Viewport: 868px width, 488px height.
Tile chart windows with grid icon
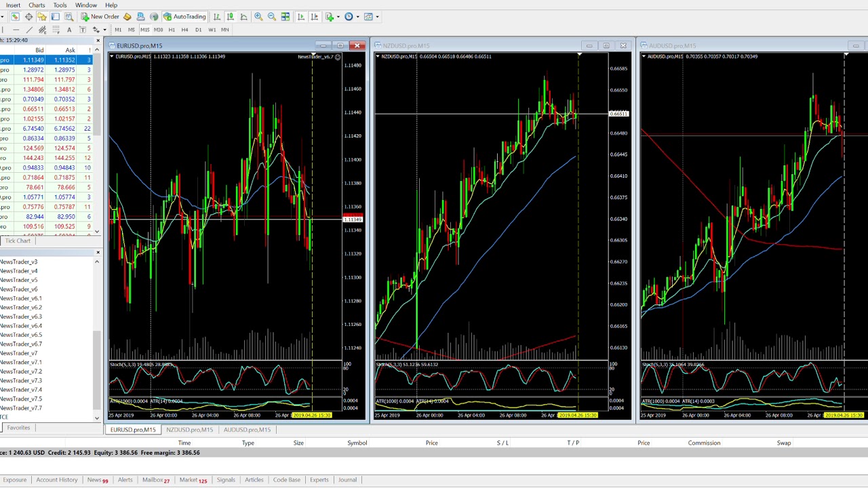pos(285,16)
